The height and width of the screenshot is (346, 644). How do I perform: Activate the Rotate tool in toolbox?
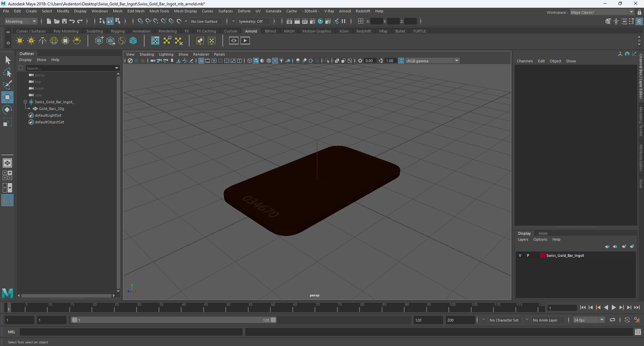pyautogui.click(x=7, y=110)
